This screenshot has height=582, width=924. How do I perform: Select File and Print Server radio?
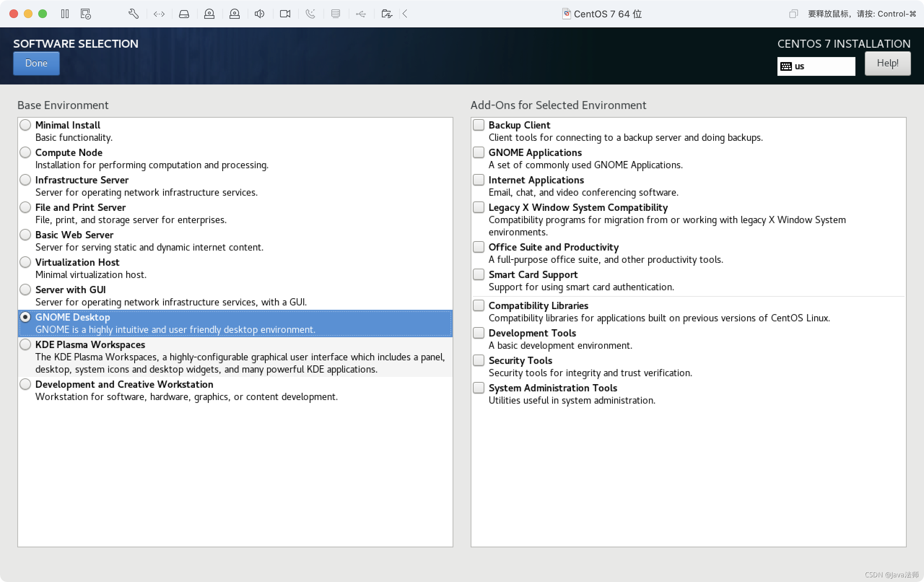pyautogui.click(x=25, y=207)
